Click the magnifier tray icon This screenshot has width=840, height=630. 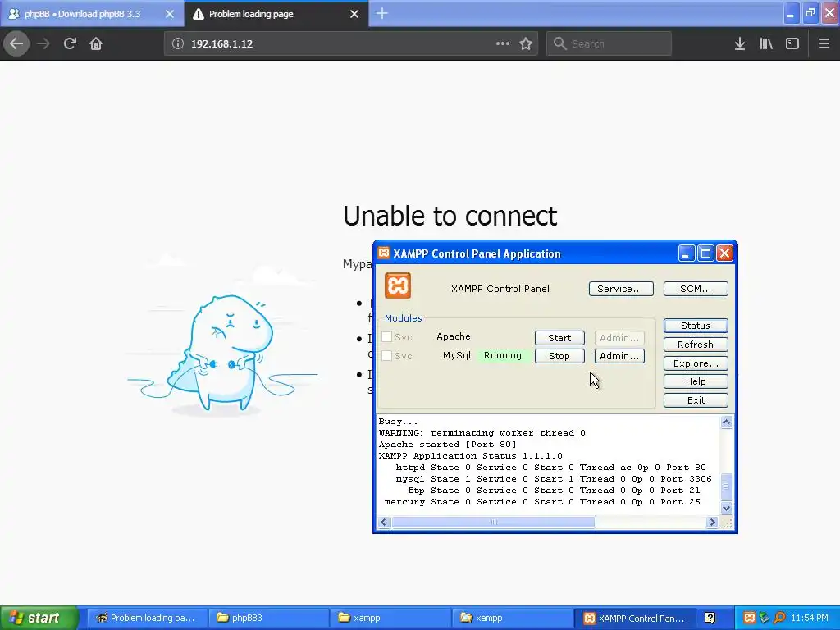pos(779,619)
